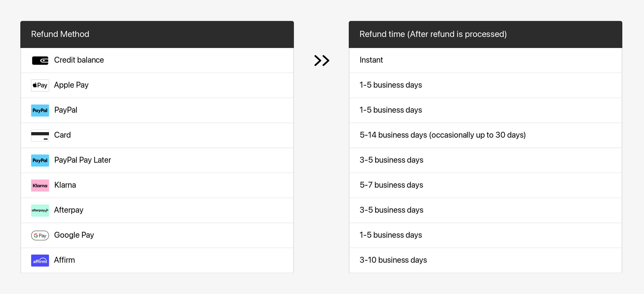Click the Credit balance wallet icon

click(40, 60)
